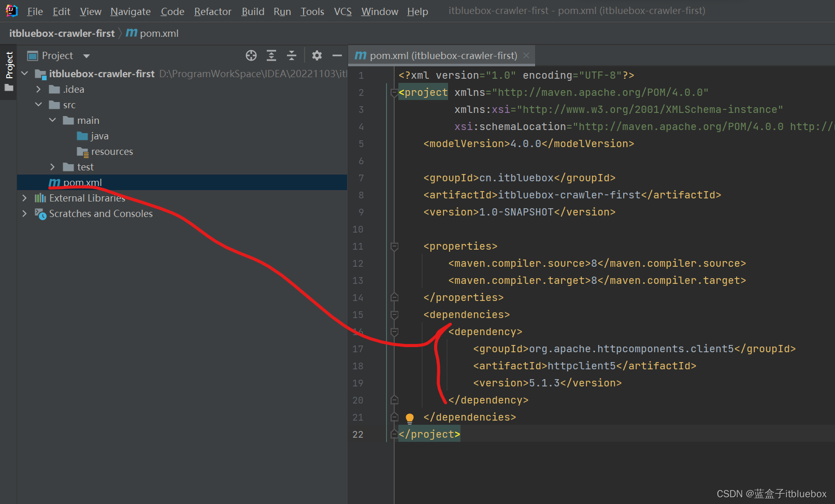Open the Project view dropdown arrow
The height and width of the screenshot is (504, 835).
[87, 56]
